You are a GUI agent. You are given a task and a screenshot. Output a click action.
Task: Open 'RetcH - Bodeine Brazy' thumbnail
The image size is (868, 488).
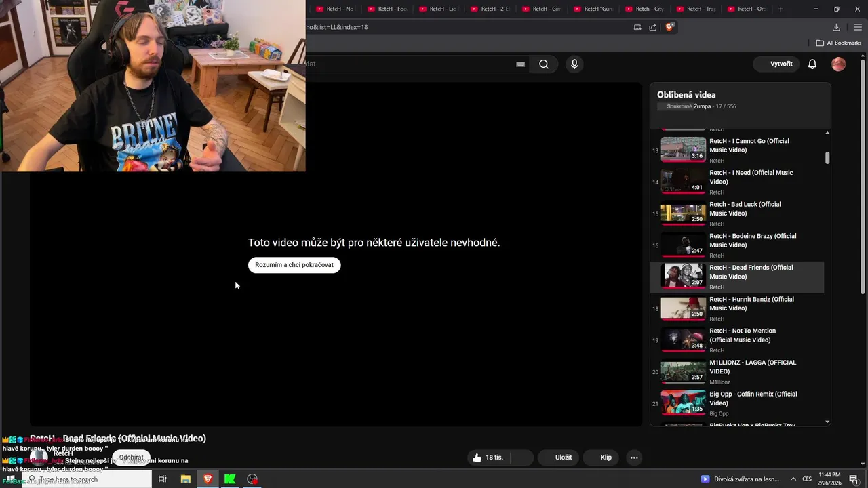point(684,244)
